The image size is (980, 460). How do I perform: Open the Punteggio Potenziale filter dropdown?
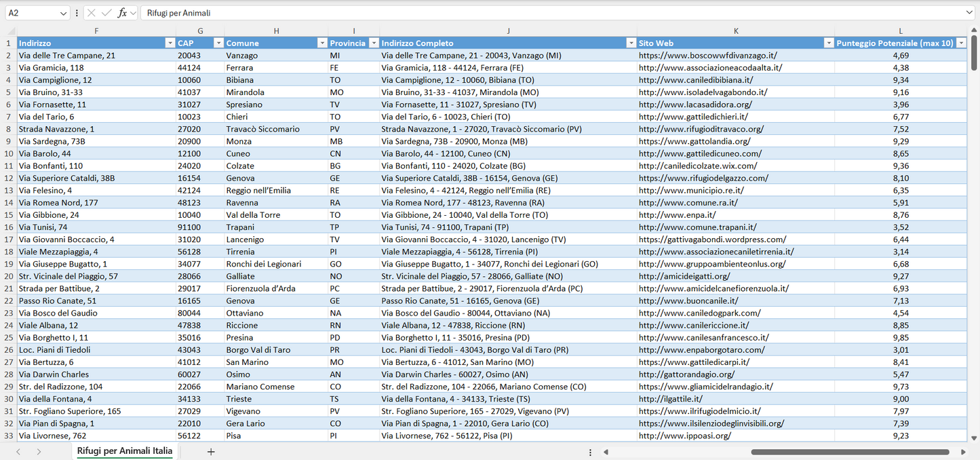coord(962,42)
